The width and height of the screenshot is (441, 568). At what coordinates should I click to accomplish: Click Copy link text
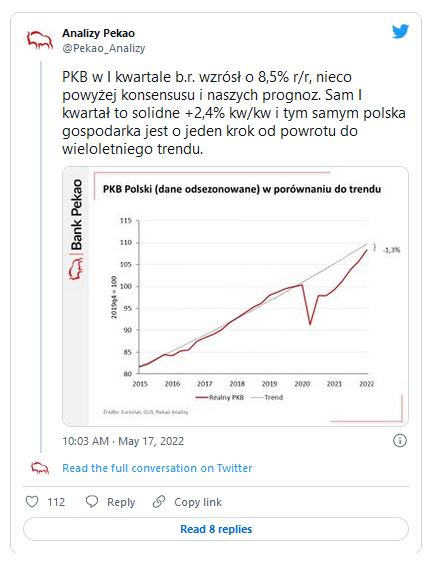[x=198, y=502]
